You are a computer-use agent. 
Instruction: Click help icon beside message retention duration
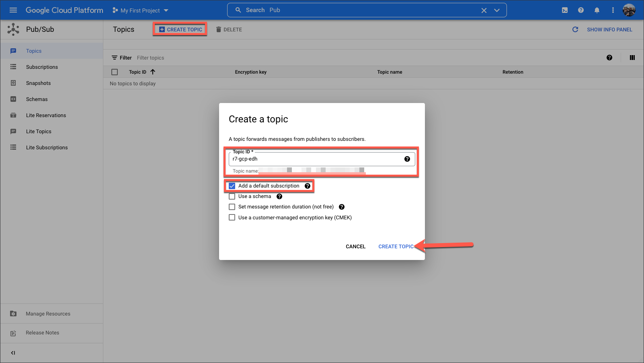pos(342,207)
